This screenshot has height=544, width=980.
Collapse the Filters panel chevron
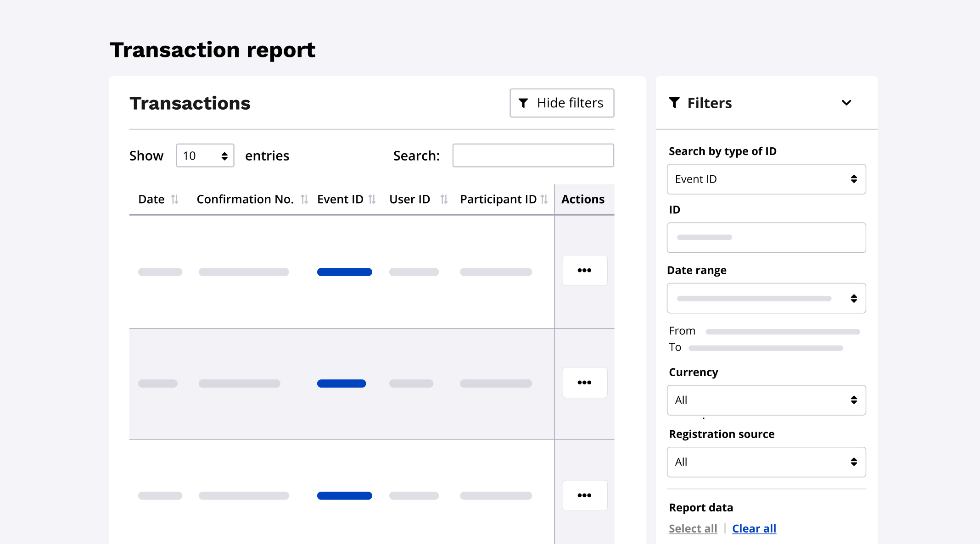click(x=846, y=103)
